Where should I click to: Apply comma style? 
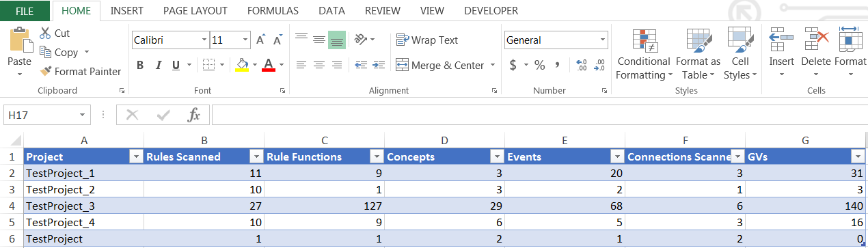[557, 66]
